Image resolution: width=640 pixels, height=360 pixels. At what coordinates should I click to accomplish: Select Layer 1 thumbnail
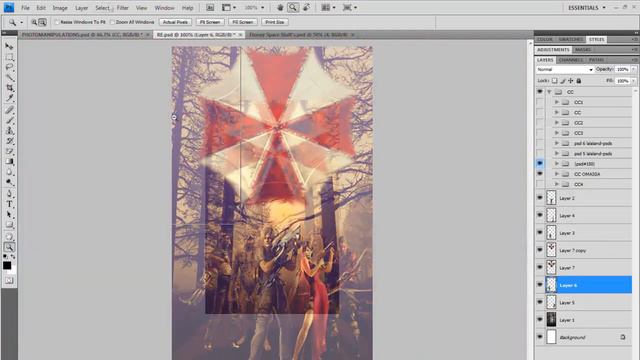click(x=551, y=320)
